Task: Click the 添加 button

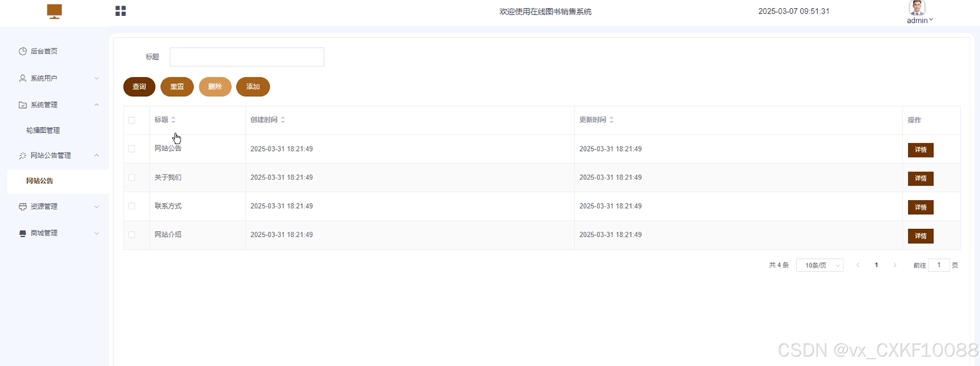Action: [x=253, y=87]
